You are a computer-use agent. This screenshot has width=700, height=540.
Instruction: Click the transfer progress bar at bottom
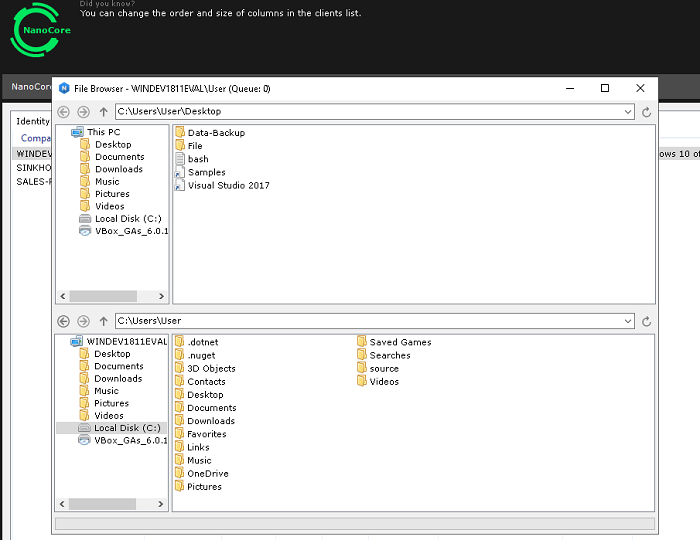point(355,523)
